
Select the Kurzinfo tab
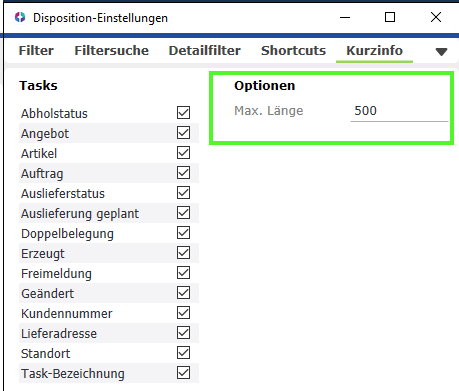375,51
